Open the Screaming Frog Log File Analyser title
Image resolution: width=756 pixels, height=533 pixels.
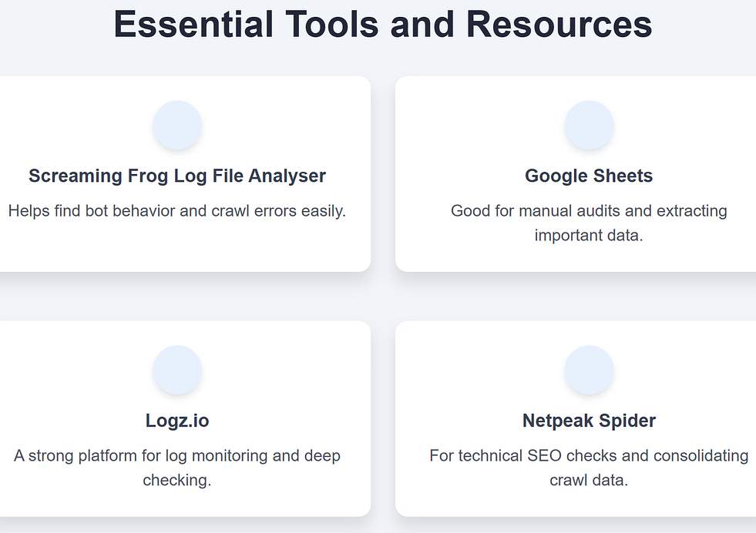[177, 176]
